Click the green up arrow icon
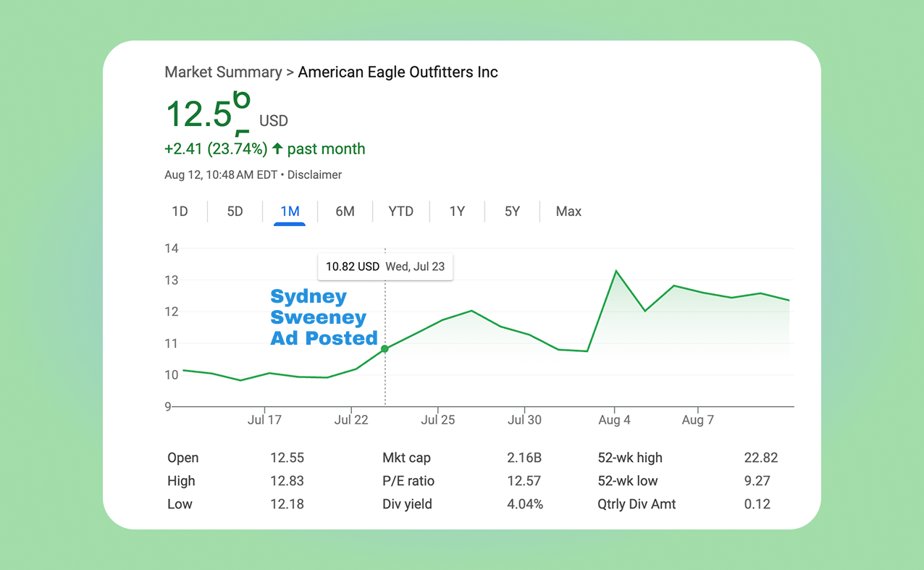Image resolution: width=924 pixels, height=570 pixels. pos(277,148)
